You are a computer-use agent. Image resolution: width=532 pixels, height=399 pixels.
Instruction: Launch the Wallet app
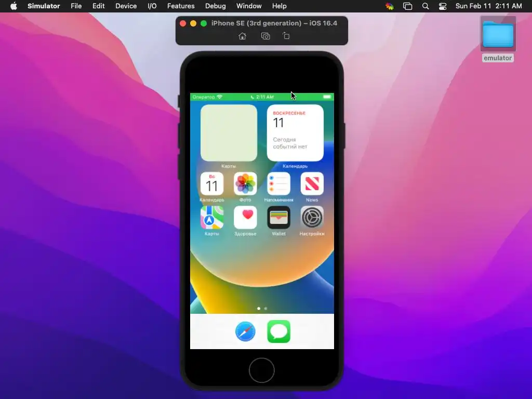click(278, 218)
